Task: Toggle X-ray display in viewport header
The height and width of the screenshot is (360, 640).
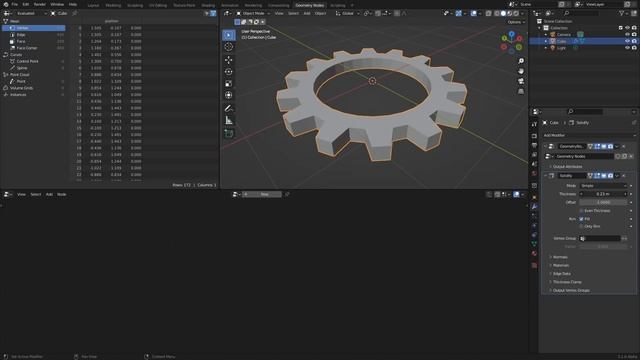Action: (489, 13)
